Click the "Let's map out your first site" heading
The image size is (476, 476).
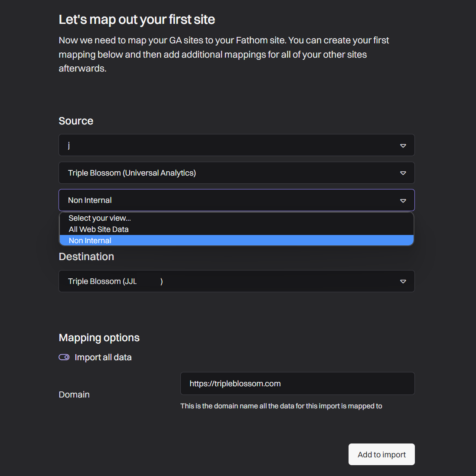(x=137, y=20)
